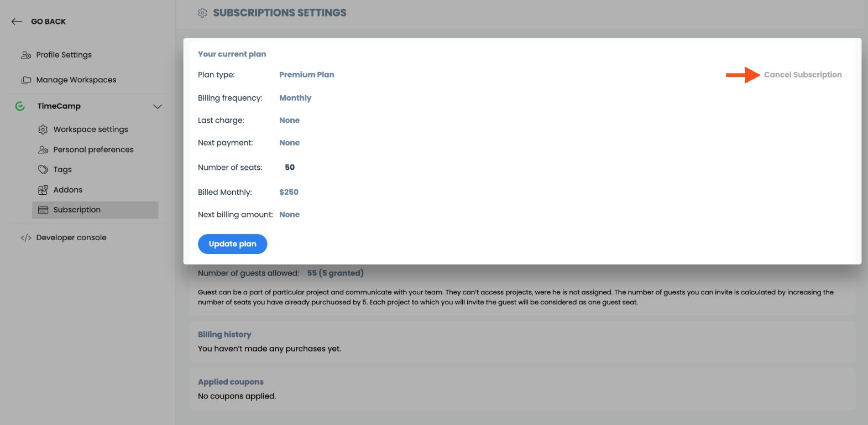Image resolution: width=868 pixels, height=425 pixels.
Task: Click the Tags label icon
Action: click(43, 170)
